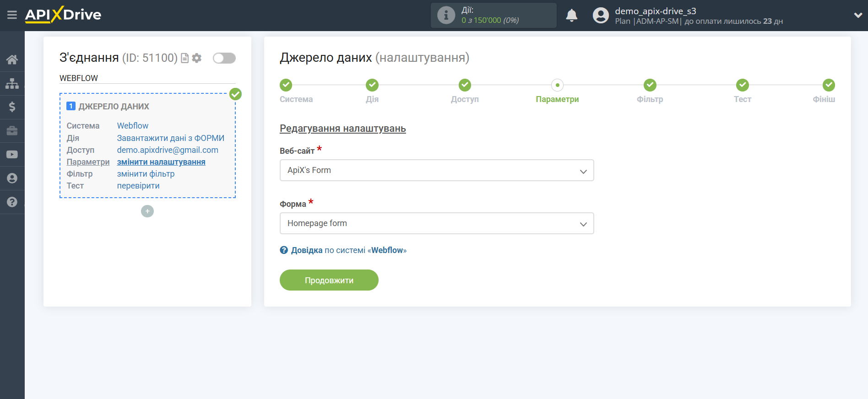Go to the 'Фініш' step
868x399 pixels.
tap(829, 85)
